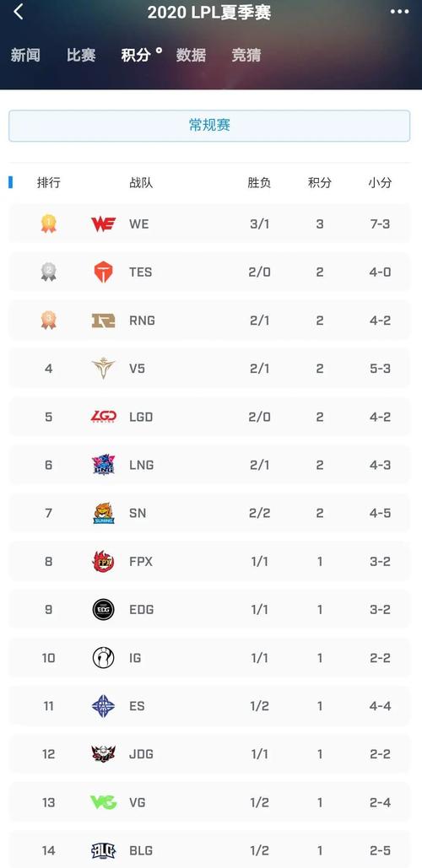Open the 竞猜 tab
Screen dimensions: 422x868
pyautogui.click(x=246, y=55)
